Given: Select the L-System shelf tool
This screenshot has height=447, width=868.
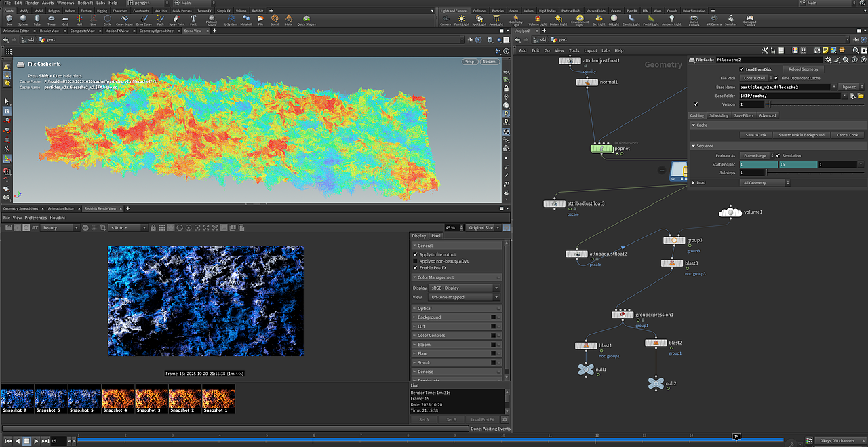Looking at the screenshot, I should (231, 20).
